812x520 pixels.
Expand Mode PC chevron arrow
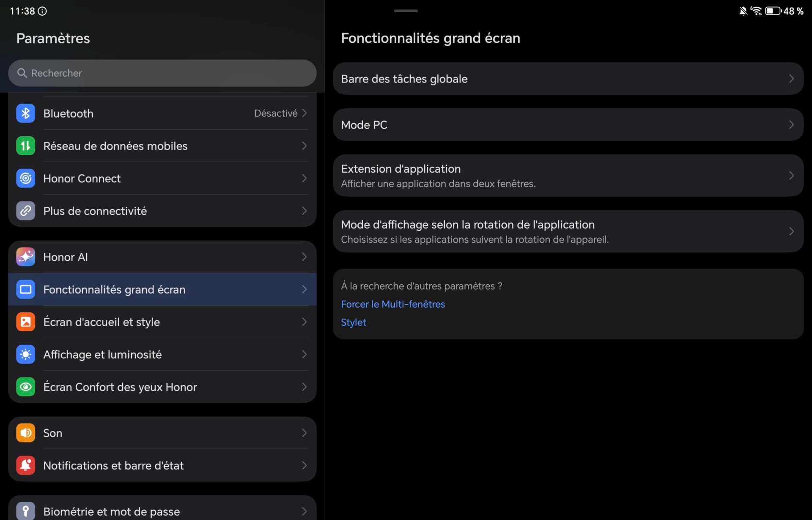point(791,125)
